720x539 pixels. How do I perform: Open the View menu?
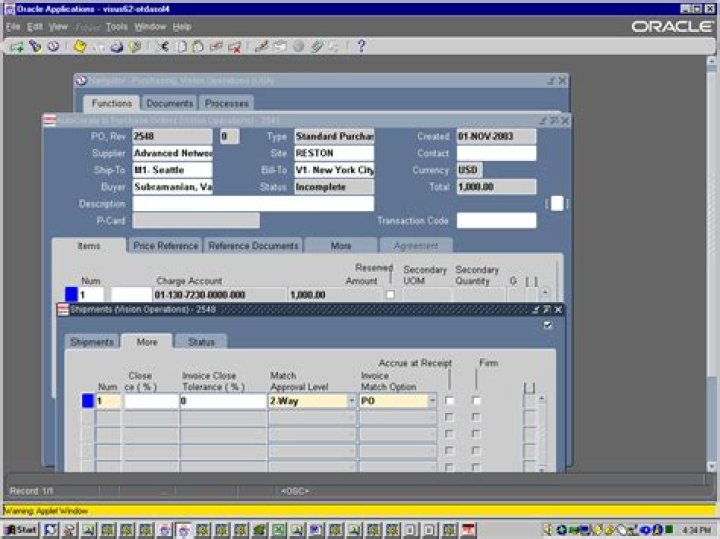tap(58, 27)
